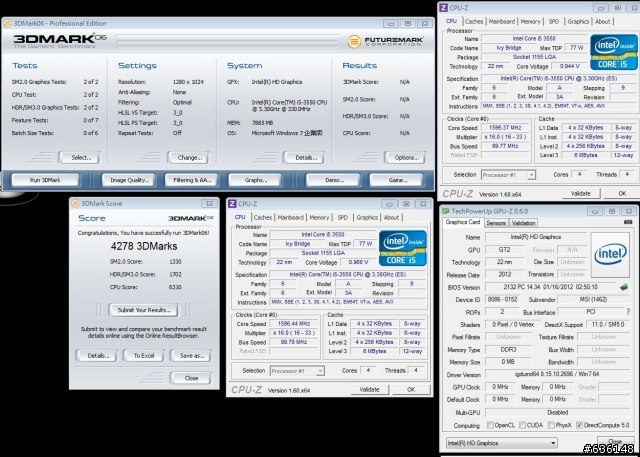Open SPD tab in lower CPU-Z window
Screen dimensions: 640x457
(x=342, y=217)
